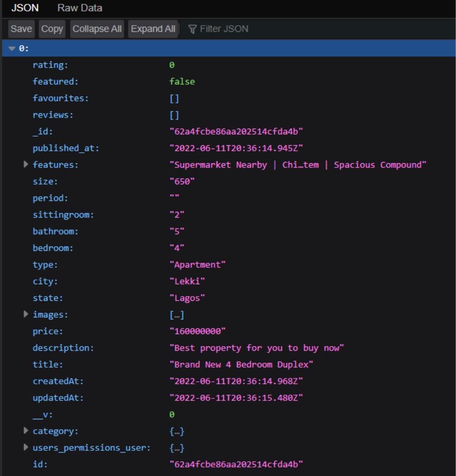Select the type value "Apartment"
The height and width of the screenshot is (476, 456).
tap(197, 265)
